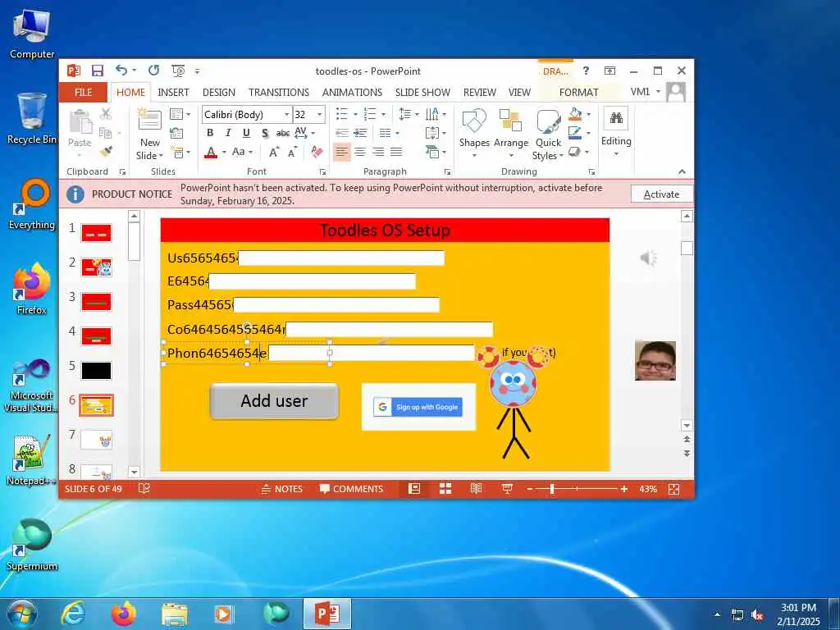Toggle the NOTES pane in status bar
840x630 pixels.
[282, 489]
